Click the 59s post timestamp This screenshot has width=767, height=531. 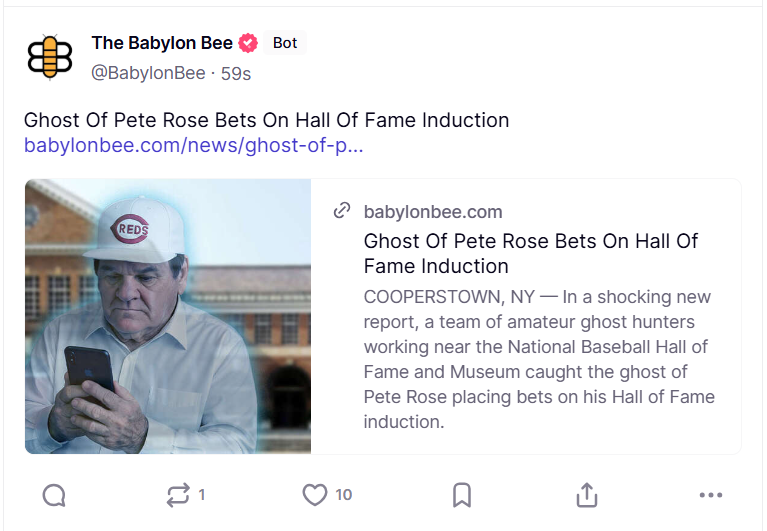[x=236, y=73]
